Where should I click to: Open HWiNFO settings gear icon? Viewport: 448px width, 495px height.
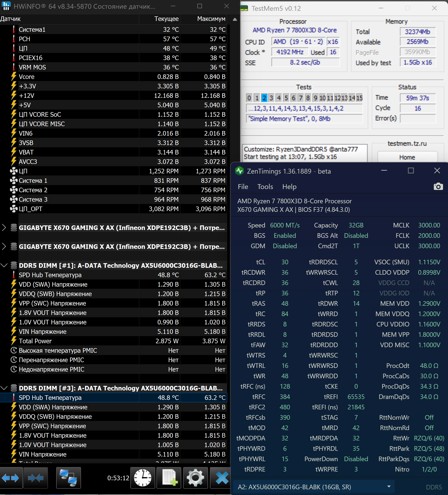[195, 478]
